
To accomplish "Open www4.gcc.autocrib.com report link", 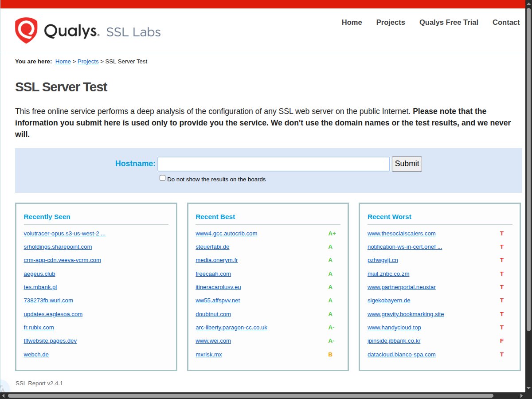I will [x=226, y=234].
